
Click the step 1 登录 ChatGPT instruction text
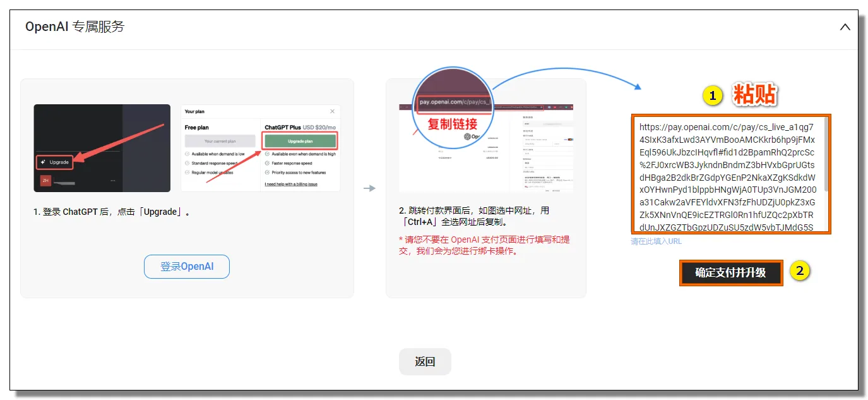(112, 212)
